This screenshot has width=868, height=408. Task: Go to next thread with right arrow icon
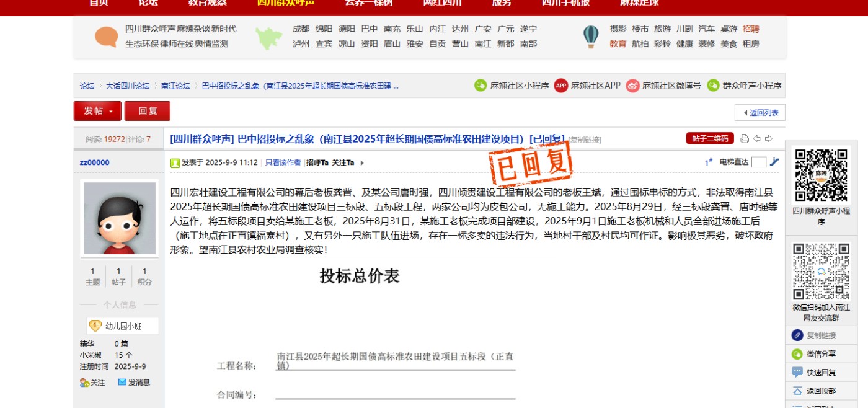(x=769, y=139)
